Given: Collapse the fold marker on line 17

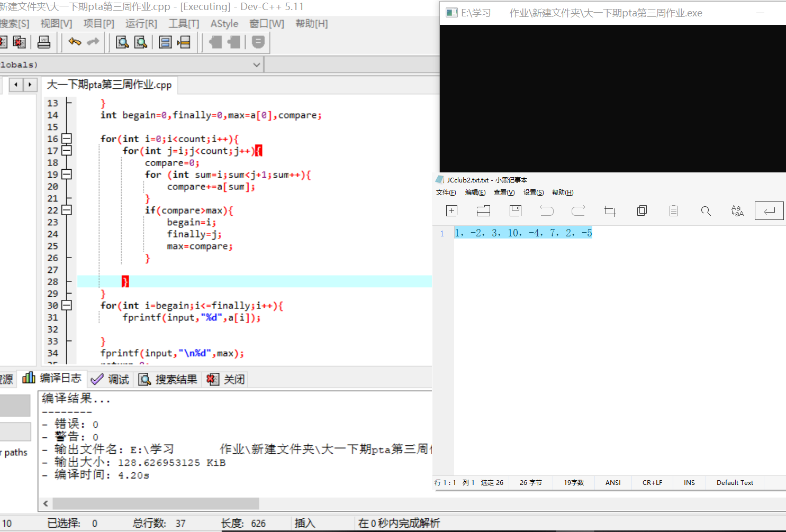Looking at the screenshot, I should [66, 151].
